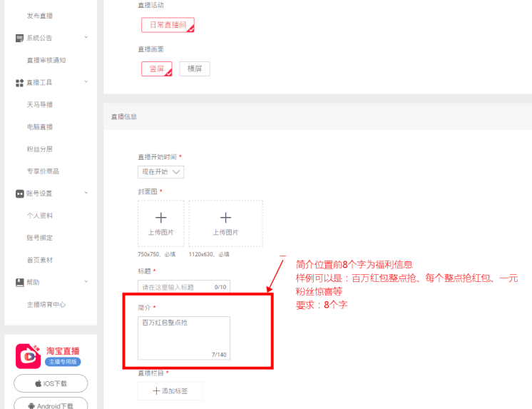Click the 直播活动 label
The image size is (532, 409).
(150, 5)
